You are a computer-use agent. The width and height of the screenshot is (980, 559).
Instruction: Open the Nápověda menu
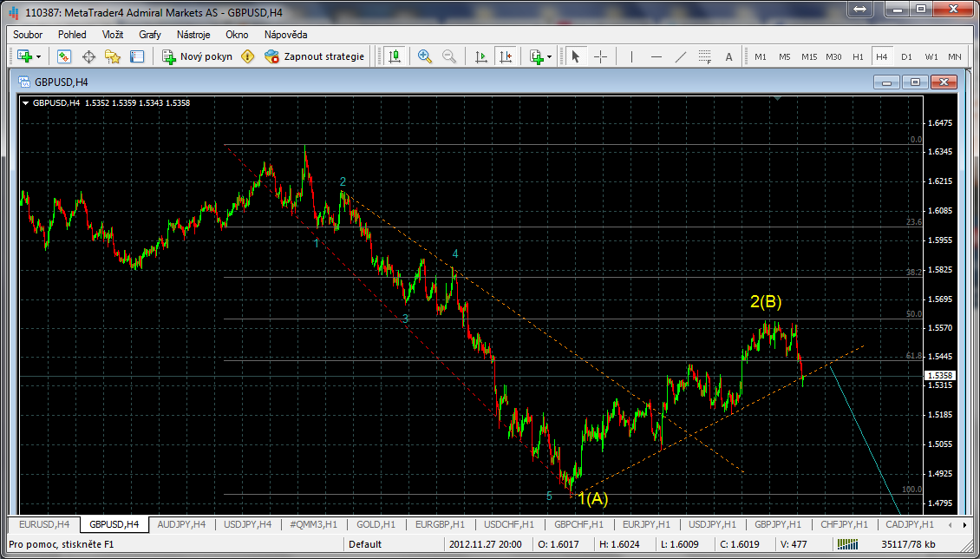[285, 35]
